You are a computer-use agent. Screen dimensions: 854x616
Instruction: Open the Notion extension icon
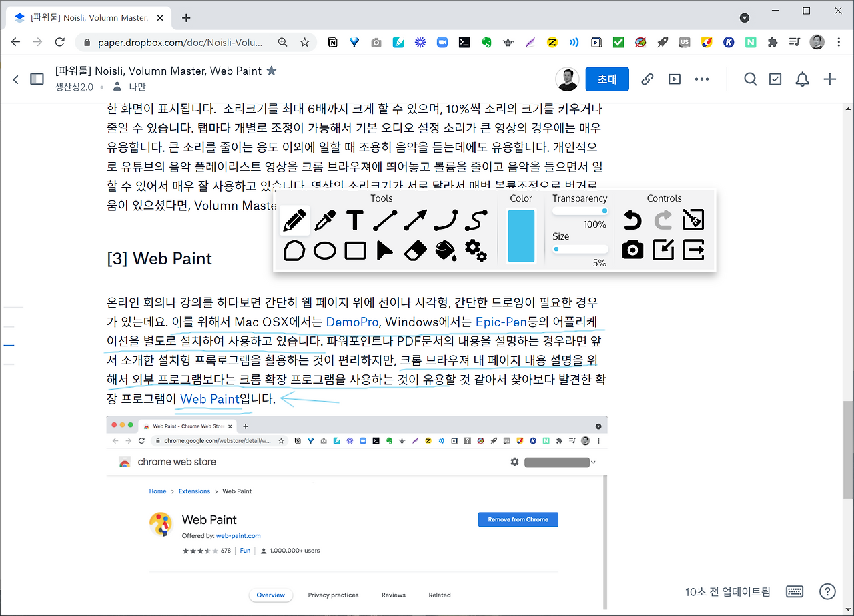[x=332, y=42]
